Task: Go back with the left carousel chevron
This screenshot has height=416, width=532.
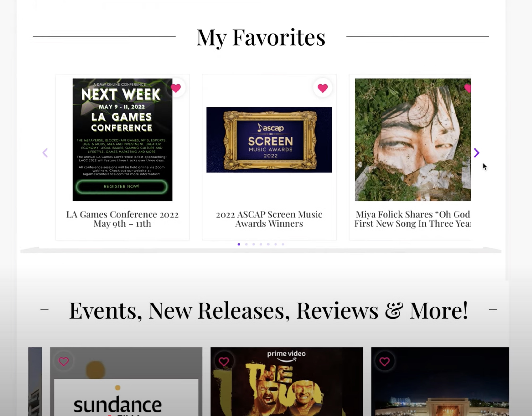Action: (x=45, y=153)
